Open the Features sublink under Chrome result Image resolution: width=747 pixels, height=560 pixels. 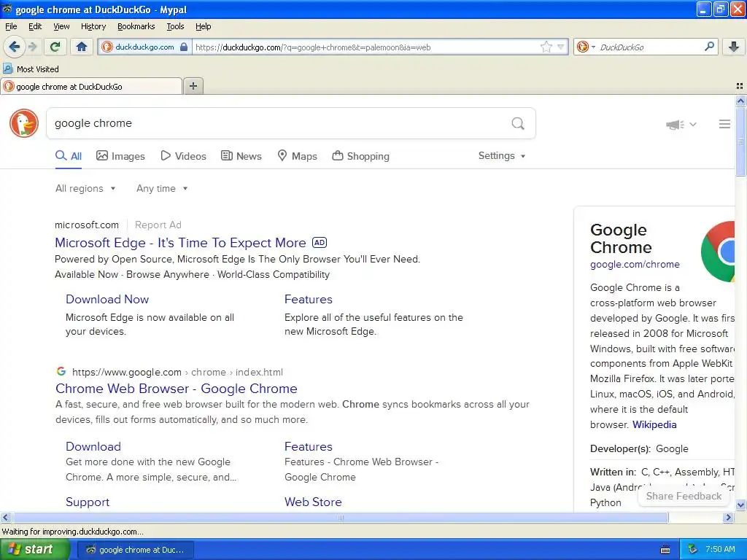pos(309,446)
